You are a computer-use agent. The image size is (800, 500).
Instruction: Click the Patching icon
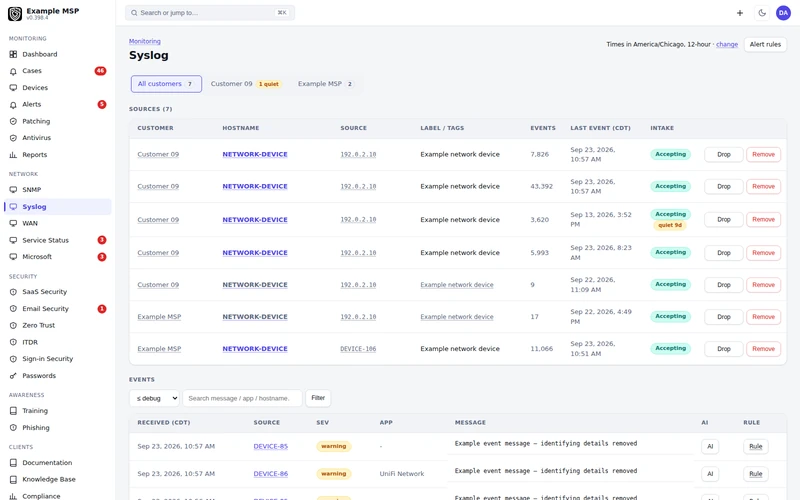click(x=13, y=121)
